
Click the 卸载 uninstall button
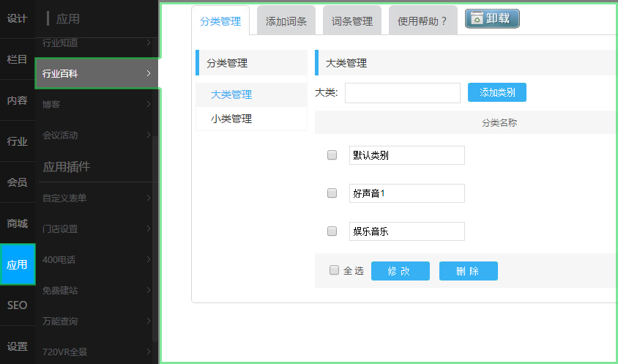492,19
